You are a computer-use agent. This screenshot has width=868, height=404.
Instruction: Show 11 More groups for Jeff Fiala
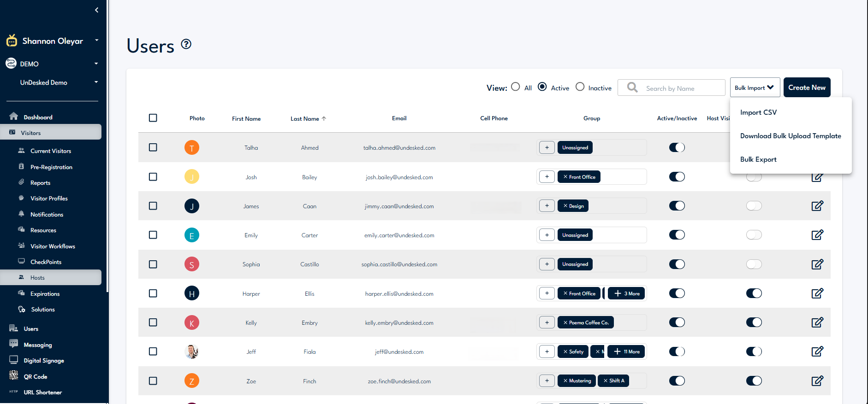pos(627,351)
